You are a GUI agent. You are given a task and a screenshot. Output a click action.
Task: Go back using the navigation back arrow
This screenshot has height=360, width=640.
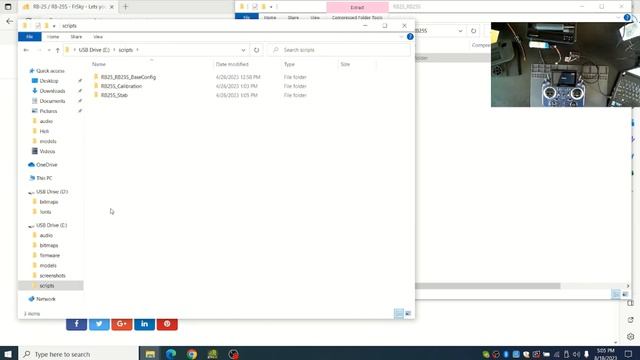coord(26,50)
